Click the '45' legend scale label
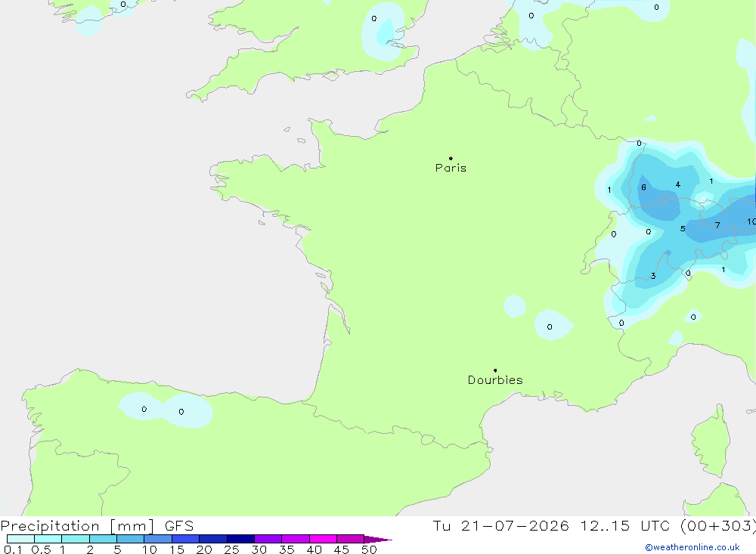Viewport: 756px width, 554px height. [x=342, y=549]
